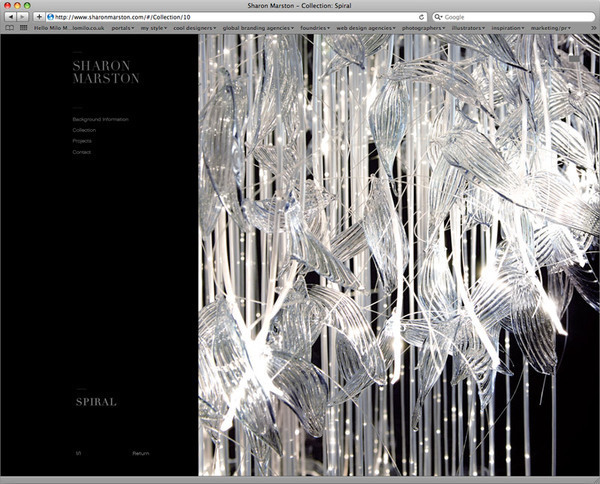Open Background Information page
This screenshot has height=484, width=600.
(x=101, y=119)
